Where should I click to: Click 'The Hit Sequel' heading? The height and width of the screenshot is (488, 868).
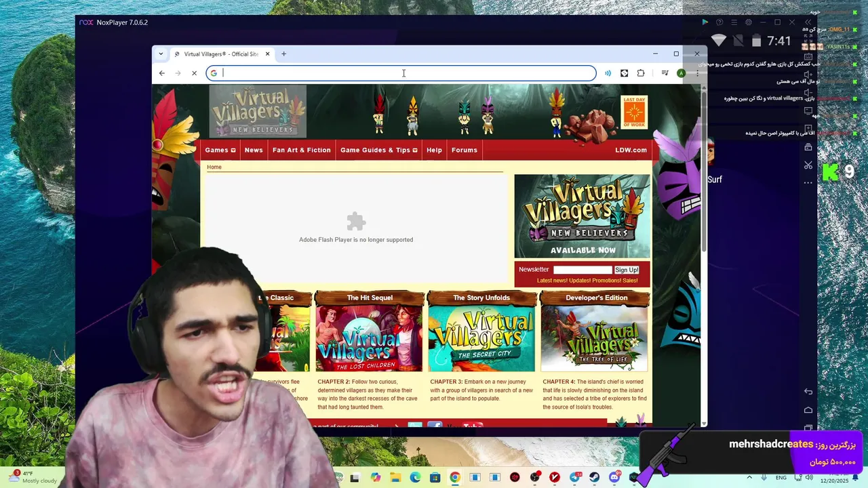370,298
